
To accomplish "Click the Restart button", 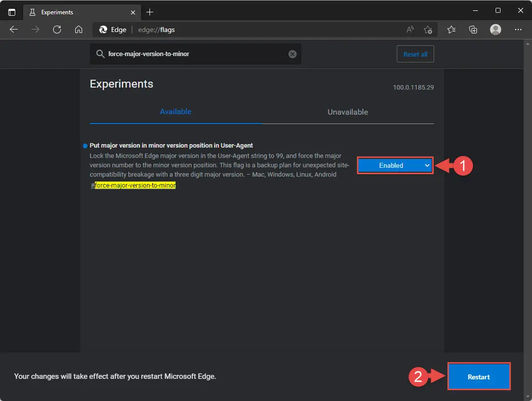I will pyautogui.click(x=479, y=376).
